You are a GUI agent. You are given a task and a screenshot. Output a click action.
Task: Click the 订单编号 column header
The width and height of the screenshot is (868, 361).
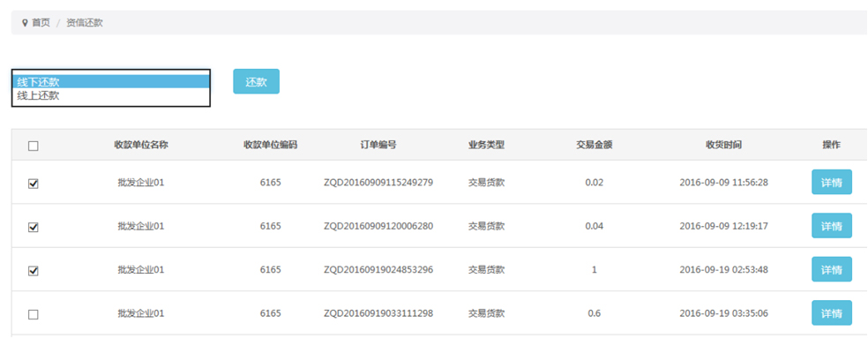378,145
